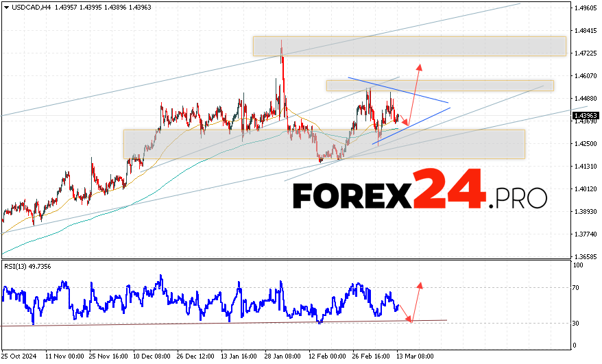Click the 25 Oct 2024 date label
The width and height of the screenshot is (602, 364).
tap(19, 356)
